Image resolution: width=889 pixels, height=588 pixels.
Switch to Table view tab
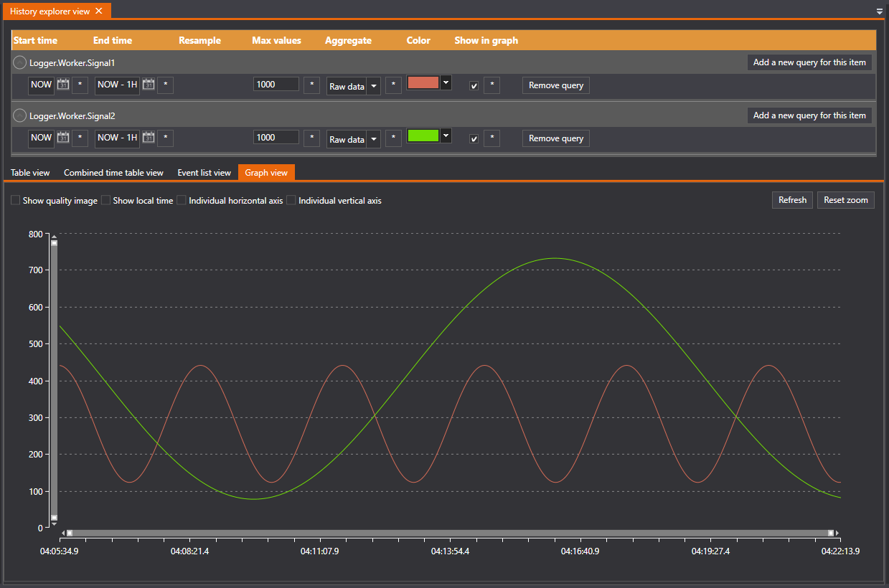click(30, 173)
